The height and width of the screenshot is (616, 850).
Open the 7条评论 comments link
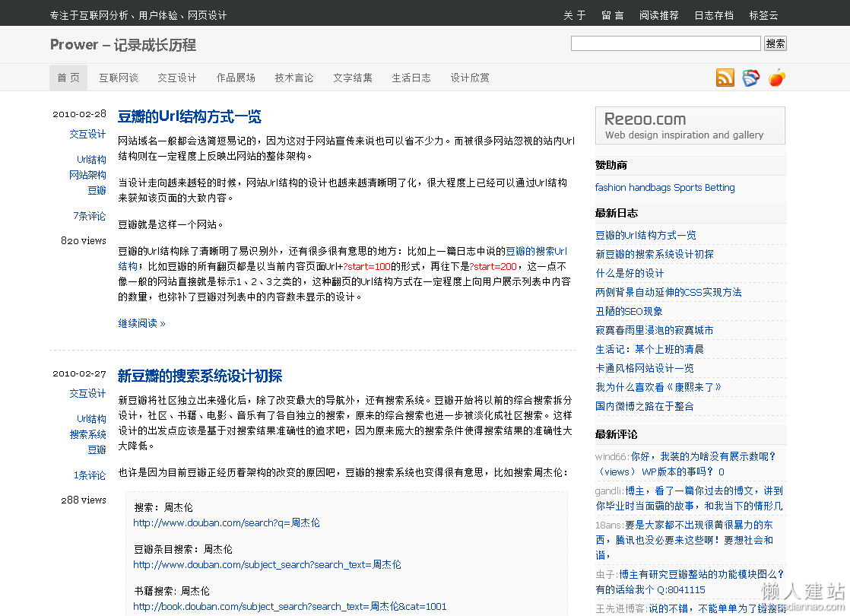[x=90, y=216]
